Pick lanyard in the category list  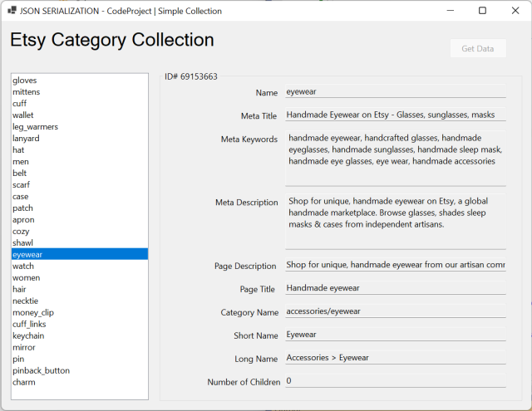point(80,138)
